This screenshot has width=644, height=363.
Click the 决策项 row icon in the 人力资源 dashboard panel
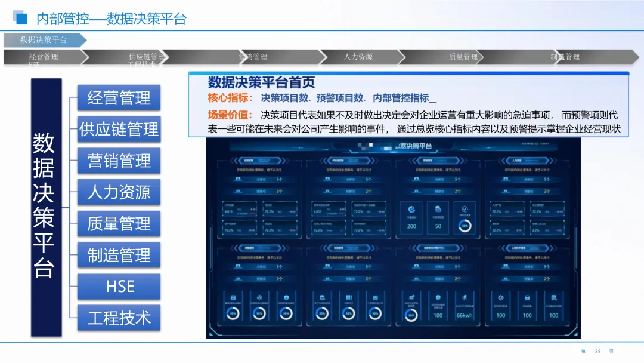tap(506, 179)
